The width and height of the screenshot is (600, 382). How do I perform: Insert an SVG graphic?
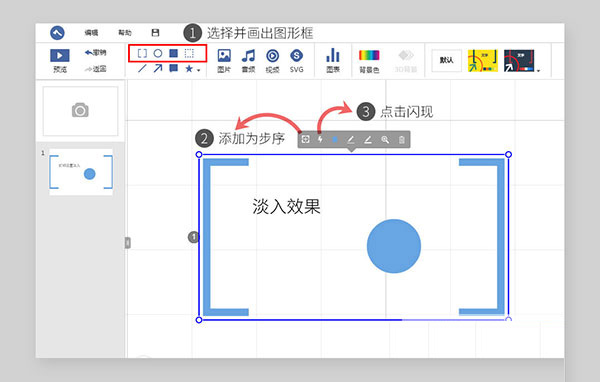pos(297,60)
